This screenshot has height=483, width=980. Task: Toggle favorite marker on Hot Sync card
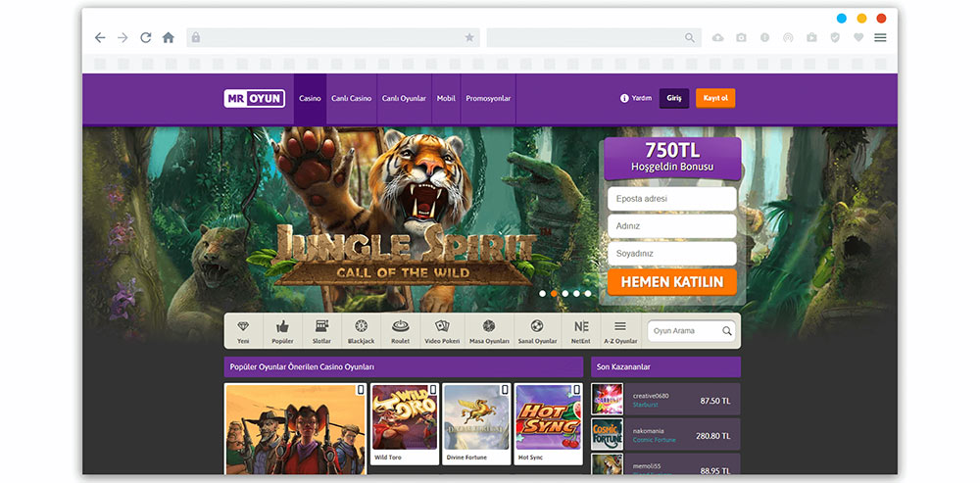[x=576, y=390]
